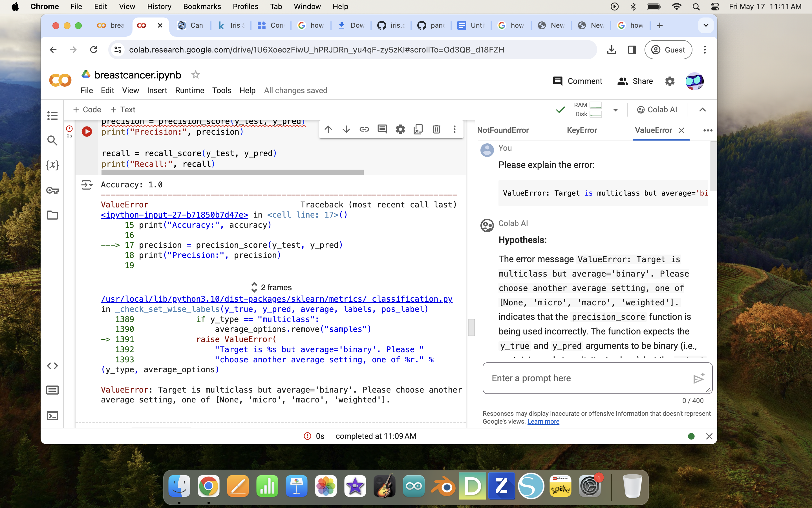
Task: Star the breastcancer.ipynb notebook
Action: (195, 75)
